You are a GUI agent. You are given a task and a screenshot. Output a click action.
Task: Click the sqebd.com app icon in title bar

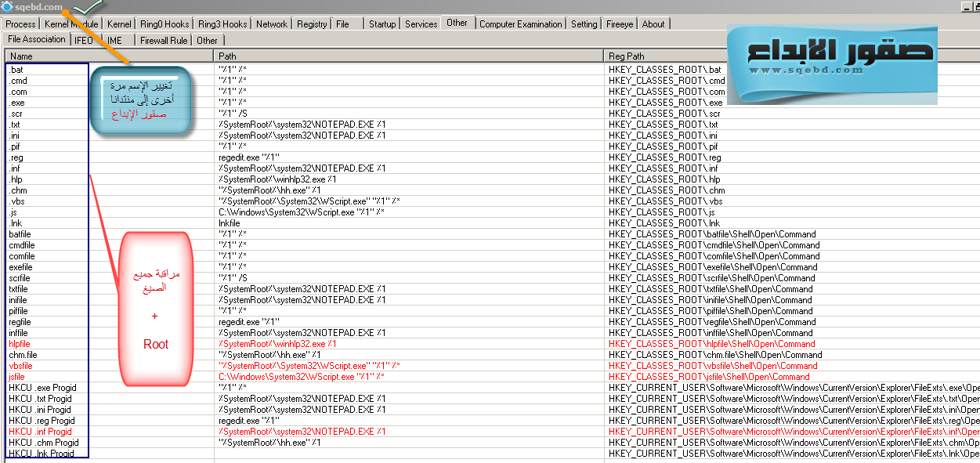[x=7, y=7]
